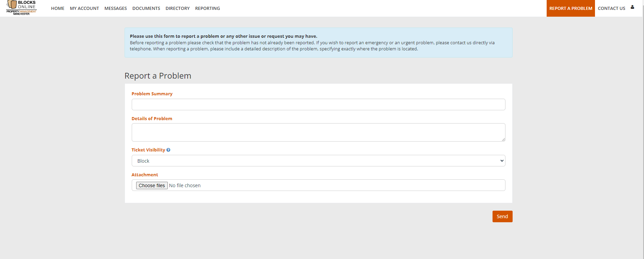This screenshot has height=259, width=644.
Task: Select the Report a Problem tab
Action: tap(570, 8)
